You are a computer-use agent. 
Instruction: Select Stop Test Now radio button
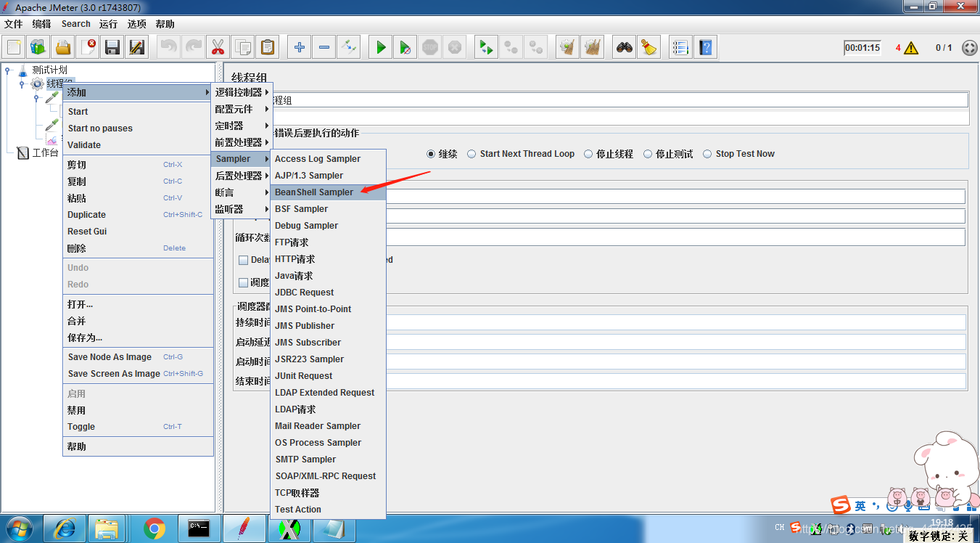click(707, 154)
